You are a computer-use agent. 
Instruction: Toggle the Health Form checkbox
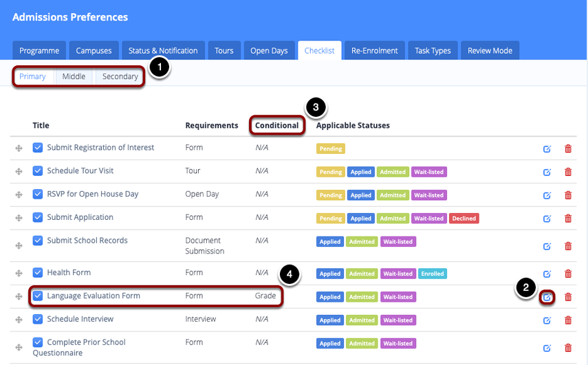click(38, 272)
